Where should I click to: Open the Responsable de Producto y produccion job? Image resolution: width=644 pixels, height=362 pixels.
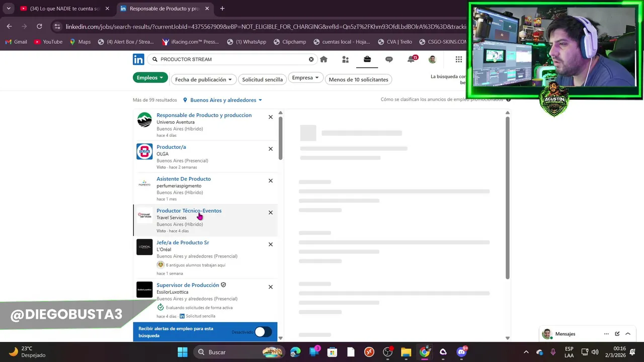[x=204, y=115]
